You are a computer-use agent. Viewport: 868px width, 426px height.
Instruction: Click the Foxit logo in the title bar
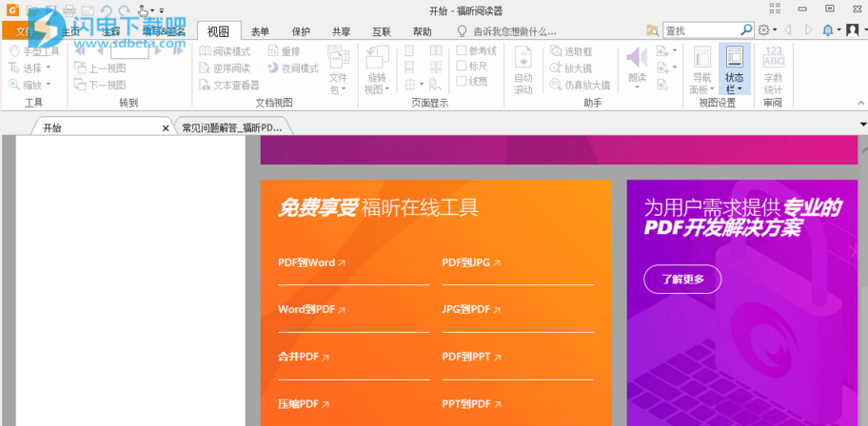pos(10,10)
